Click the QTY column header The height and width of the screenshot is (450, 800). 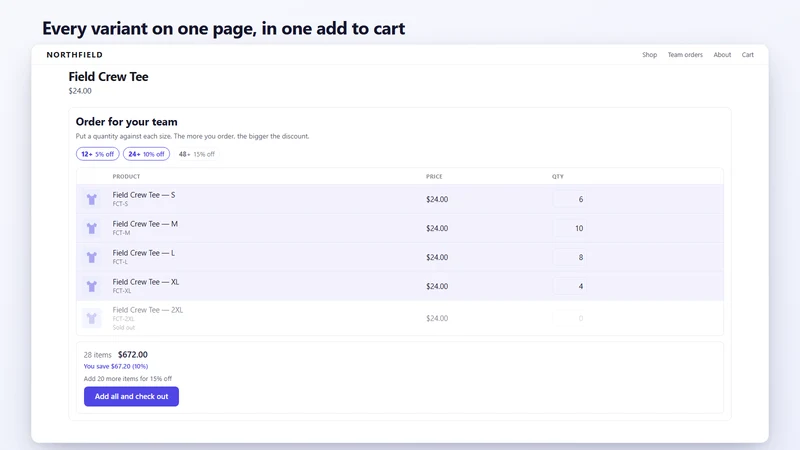(558, 177)
